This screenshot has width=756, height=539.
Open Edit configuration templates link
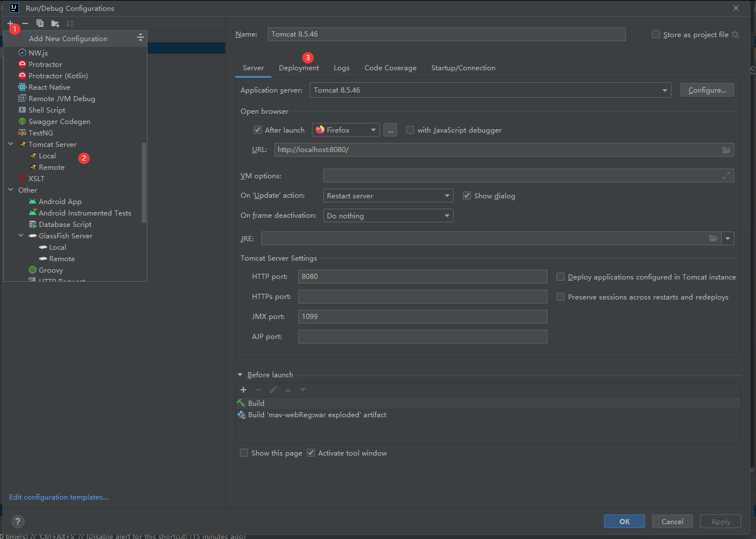pos(59,497)
